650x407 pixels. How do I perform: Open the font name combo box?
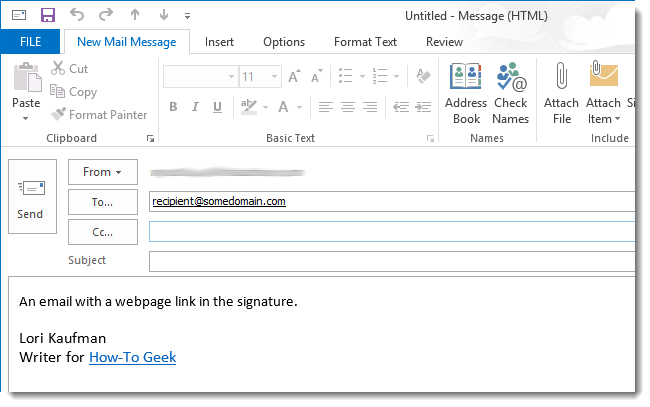point(201,76)
